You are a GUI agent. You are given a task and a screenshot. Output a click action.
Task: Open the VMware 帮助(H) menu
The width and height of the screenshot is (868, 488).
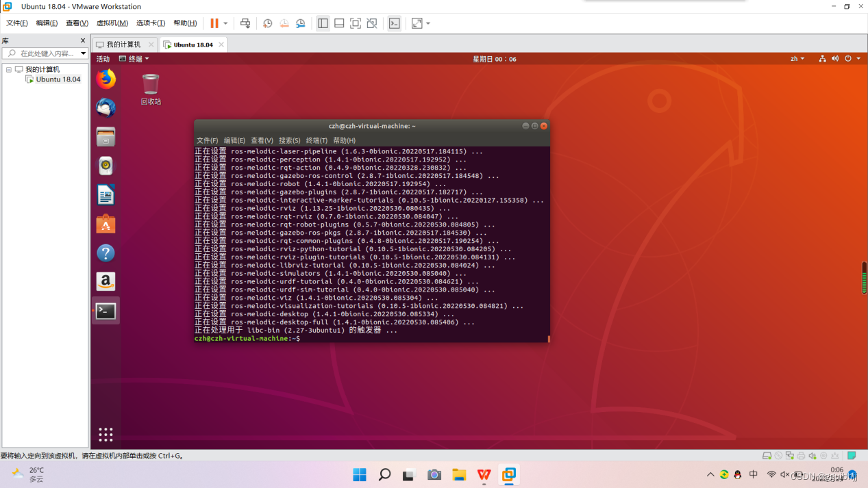pos(185,23)
